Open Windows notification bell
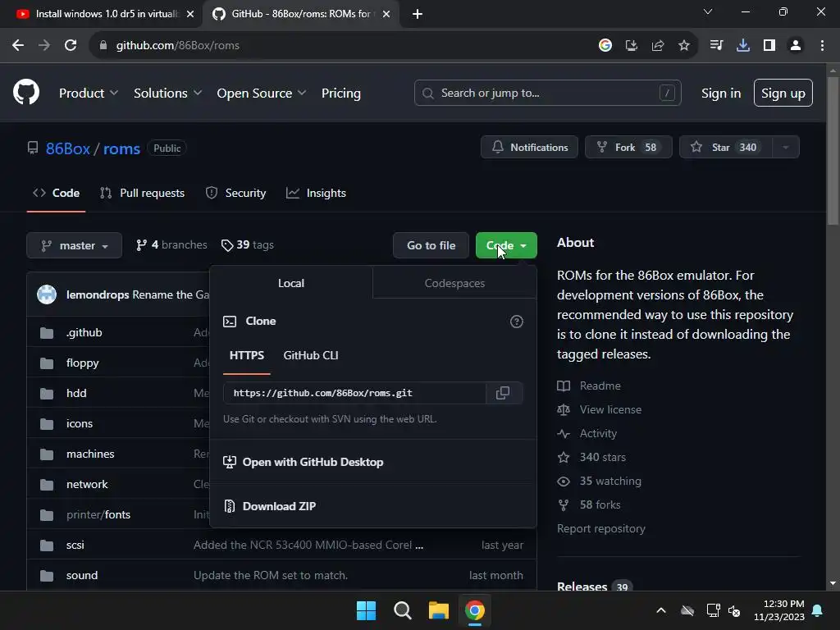This screenshot has width=840, height=630. [818, 610]
